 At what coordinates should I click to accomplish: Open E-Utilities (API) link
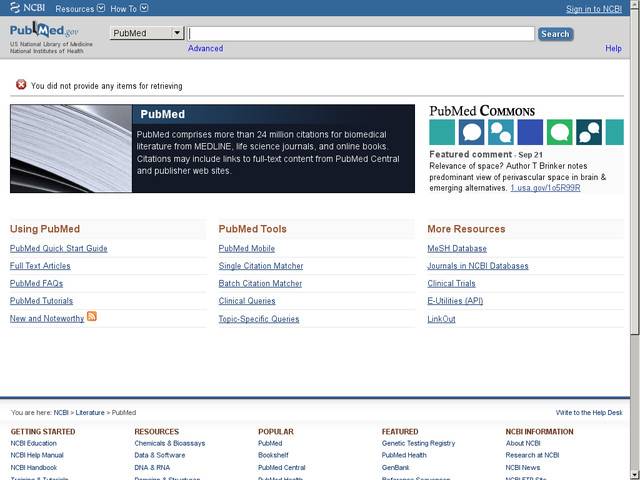(x=455, y=301)
